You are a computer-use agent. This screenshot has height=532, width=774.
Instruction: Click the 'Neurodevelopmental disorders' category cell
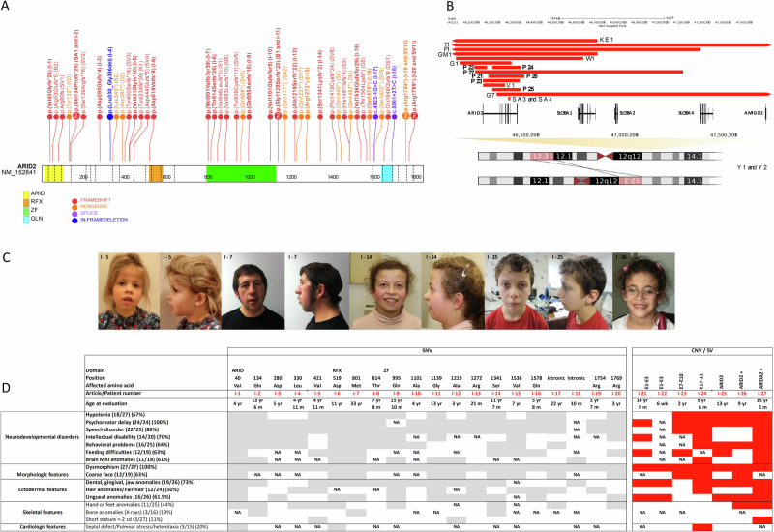(x=42, y=437)
